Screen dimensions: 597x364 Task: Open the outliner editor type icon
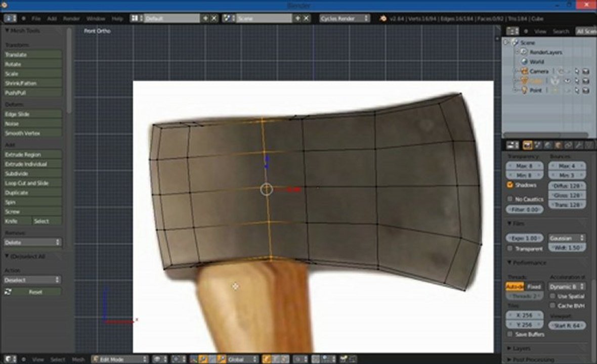[x=513, y=31]
